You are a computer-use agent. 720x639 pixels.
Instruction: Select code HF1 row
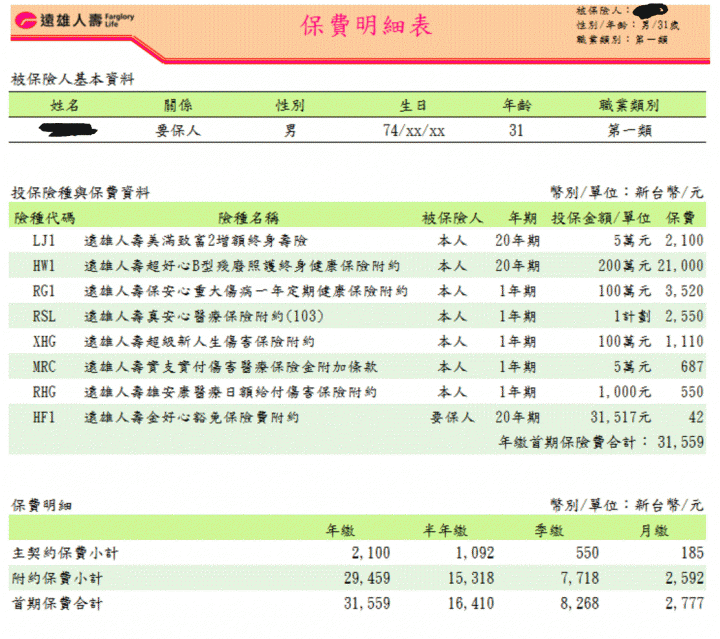pyautogui.click(x=357, y=417)
